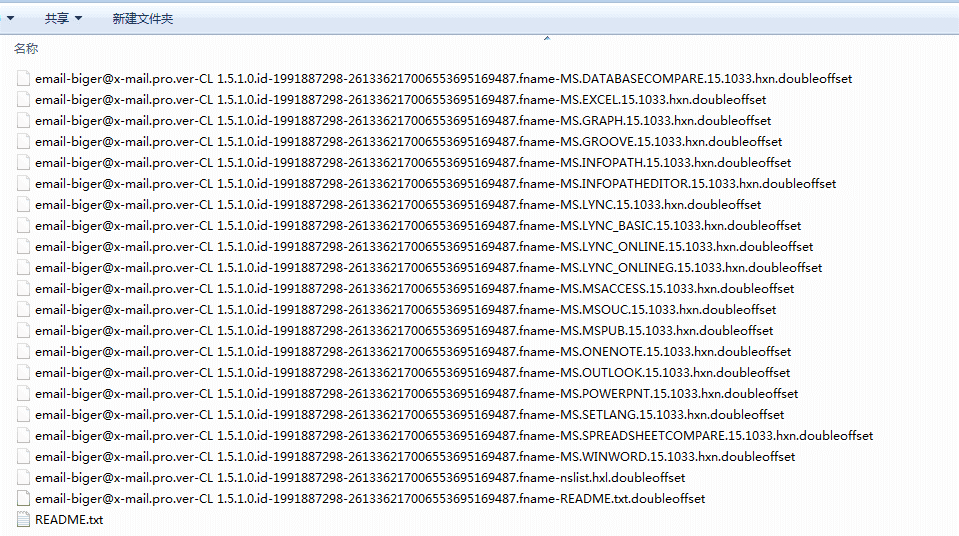Select the file name ending MS.EXCEL.15.1033.hxn.doubleoffset

tap(401, 99)
